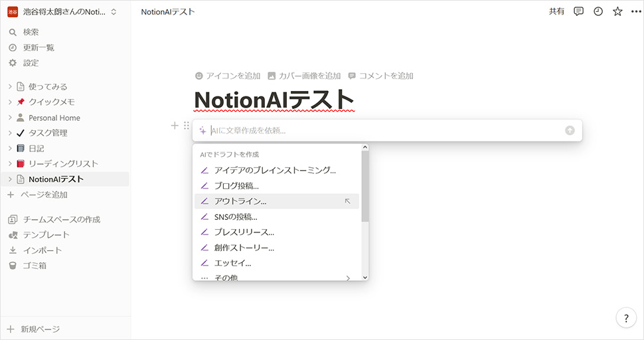Select アウトライン... option
The height and width of the screenshot is (340, 644).
[276, 201]
